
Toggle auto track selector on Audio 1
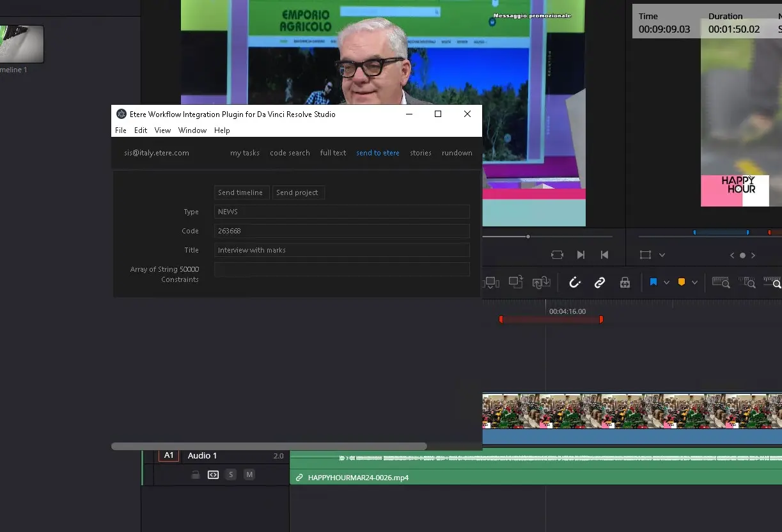(x=213, y=474)
